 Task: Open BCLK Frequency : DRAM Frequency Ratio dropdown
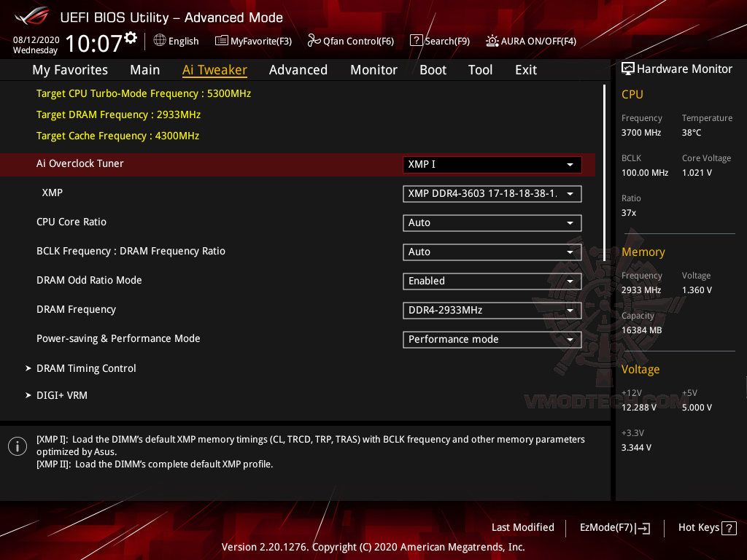(492, 252)
